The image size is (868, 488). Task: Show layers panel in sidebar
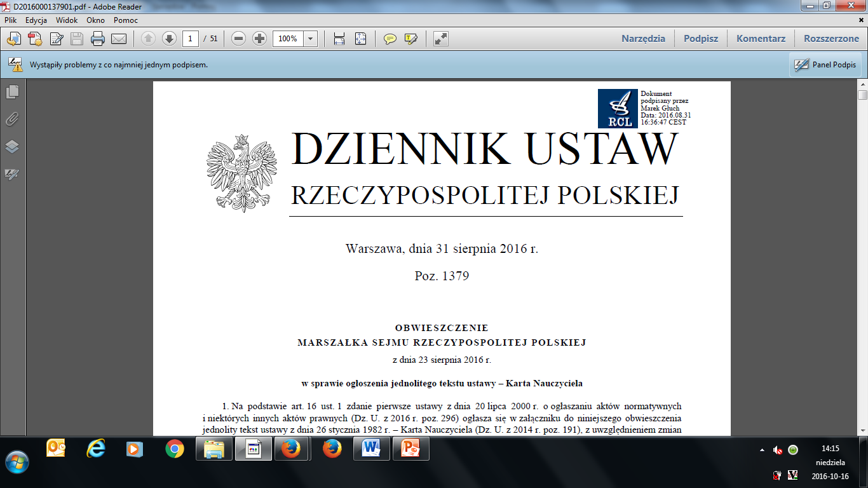click(x=12, y=147)
